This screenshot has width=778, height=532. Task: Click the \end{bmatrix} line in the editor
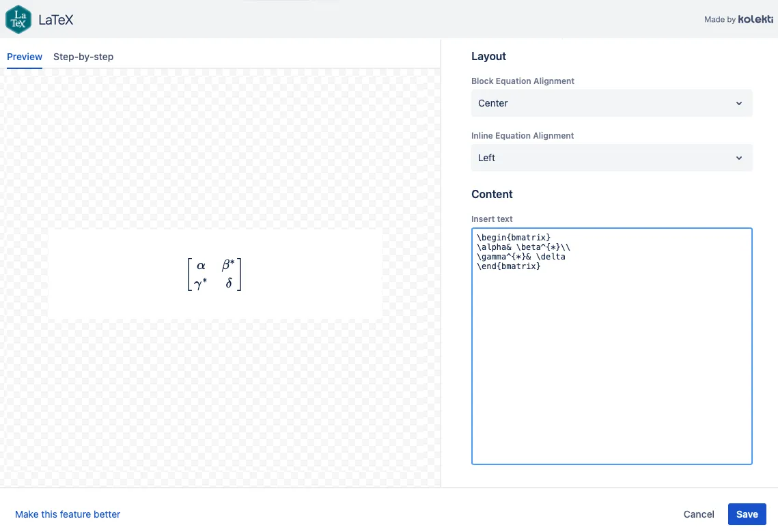pyautogui.click(x=509, y=266)
